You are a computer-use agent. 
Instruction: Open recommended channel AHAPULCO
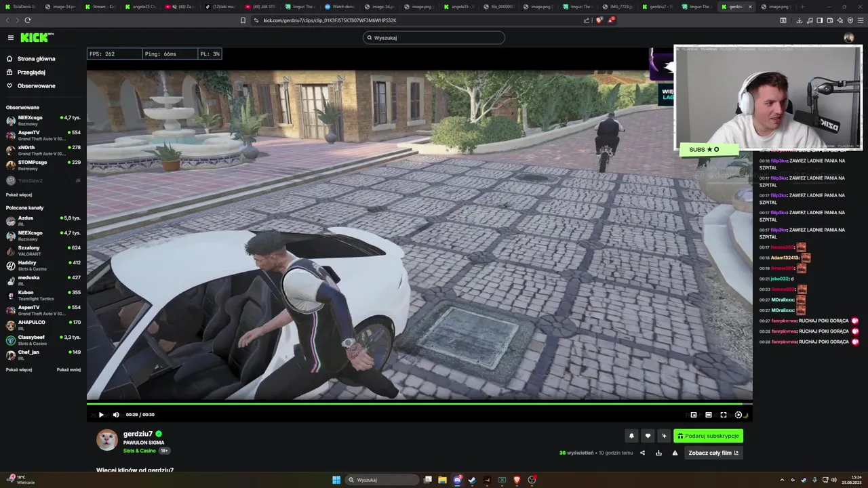(x=43, y=325)
